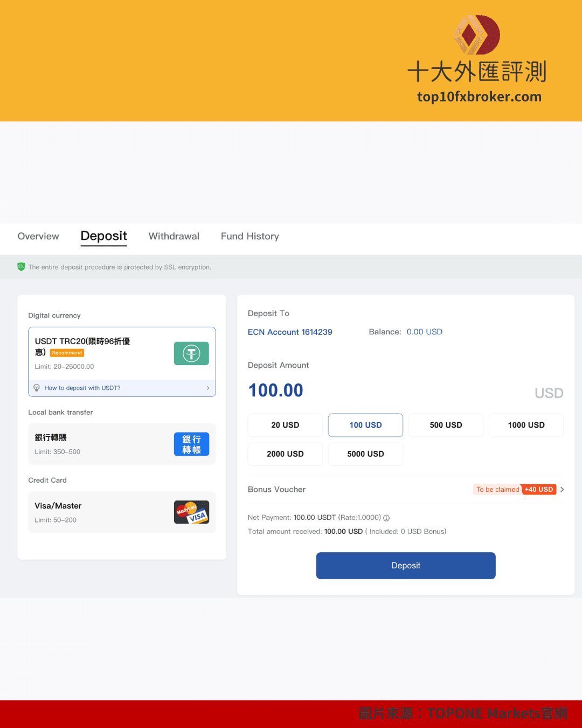The width and height of the screenshot is (582, 728).
Task: Open the Fund History tab
Action: click(x=250, y=236)
